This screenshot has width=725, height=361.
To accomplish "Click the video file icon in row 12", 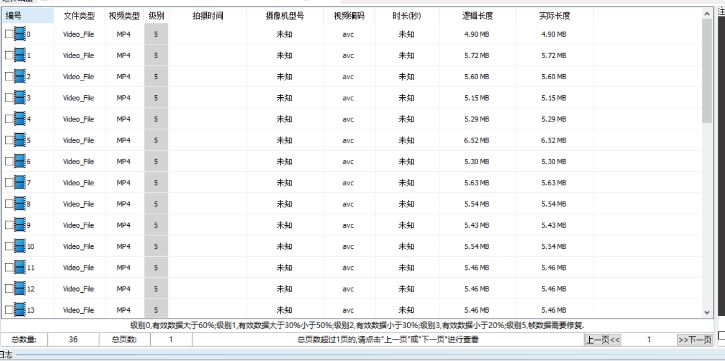I will pyautogui.click(x=20, y=288).
